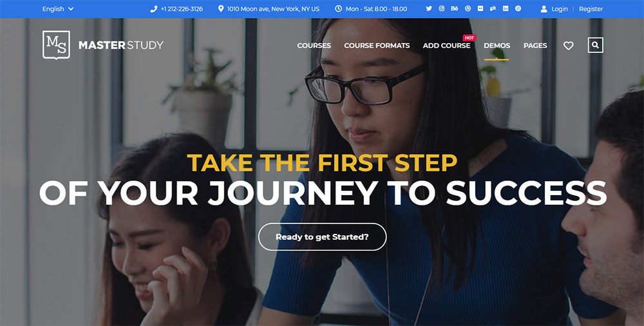Open the Courses menu
The height and width of the screenshot is (326, 644).
pyautogui.click(x=314, y=46)
